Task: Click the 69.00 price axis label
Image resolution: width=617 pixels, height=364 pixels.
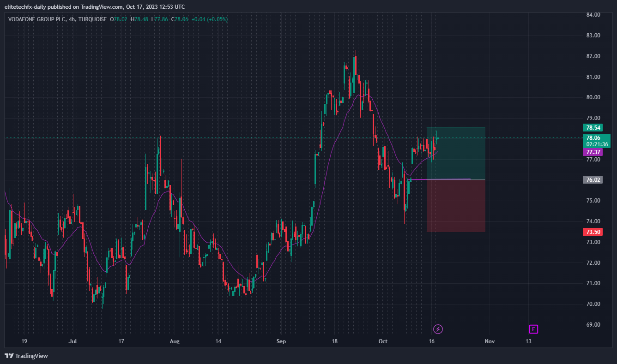Action: coord(593,325)
